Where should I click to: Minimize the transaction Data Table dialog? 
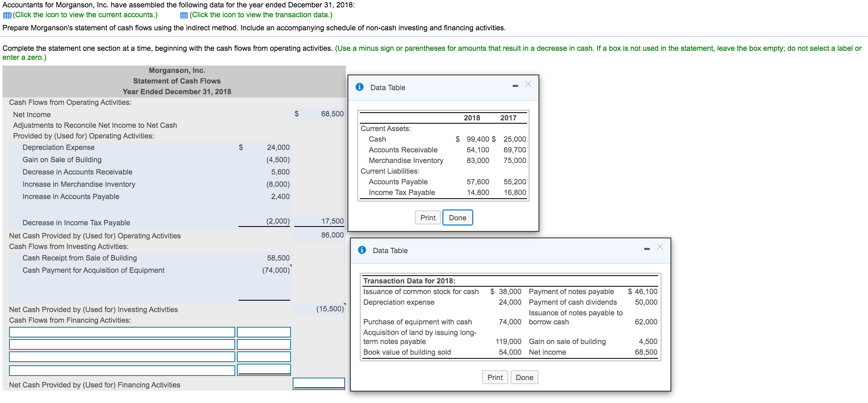[x=647, y=249]
